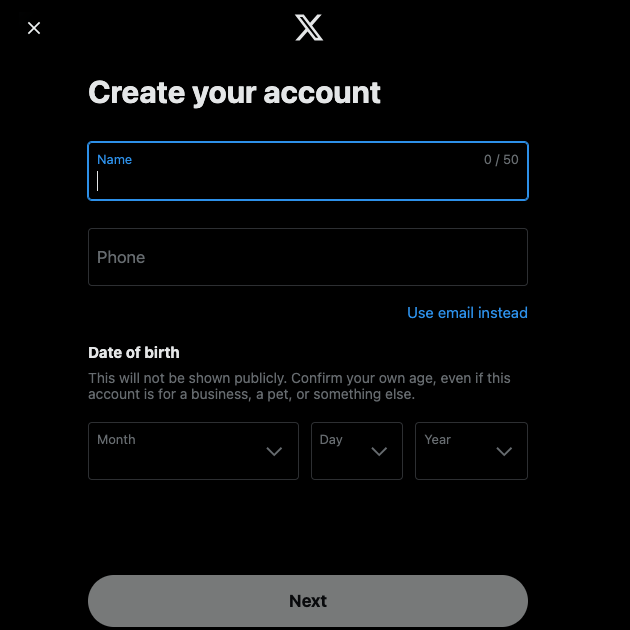Click the date of birth privacy description

(x=299, y=386)
